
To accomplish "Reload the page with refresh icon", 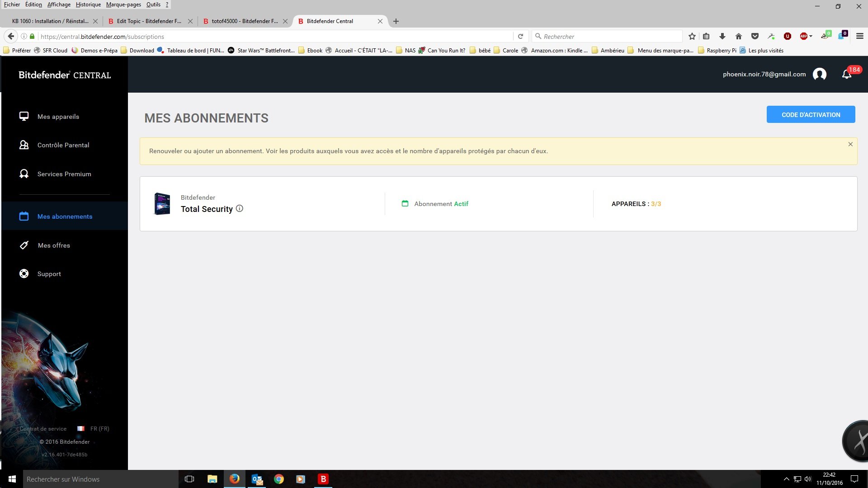I will tap(520, 37).
